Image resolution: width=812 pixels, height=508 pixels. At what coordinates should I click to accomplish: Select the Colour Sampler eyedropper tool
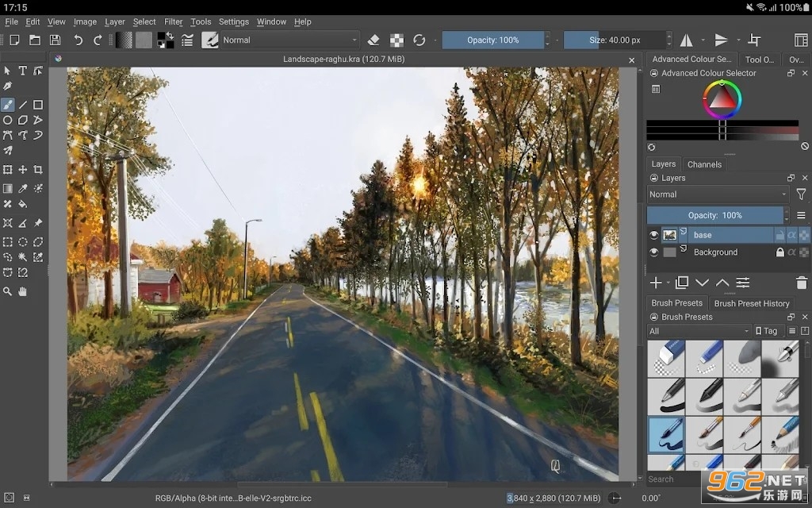23,188
